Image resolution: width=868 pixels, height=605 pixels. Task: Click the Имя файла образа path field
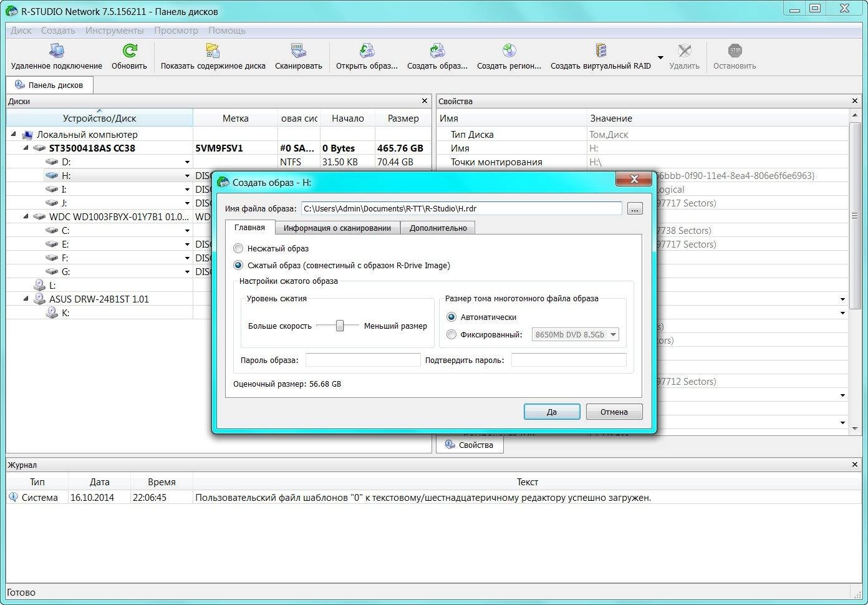pos(461,209)
